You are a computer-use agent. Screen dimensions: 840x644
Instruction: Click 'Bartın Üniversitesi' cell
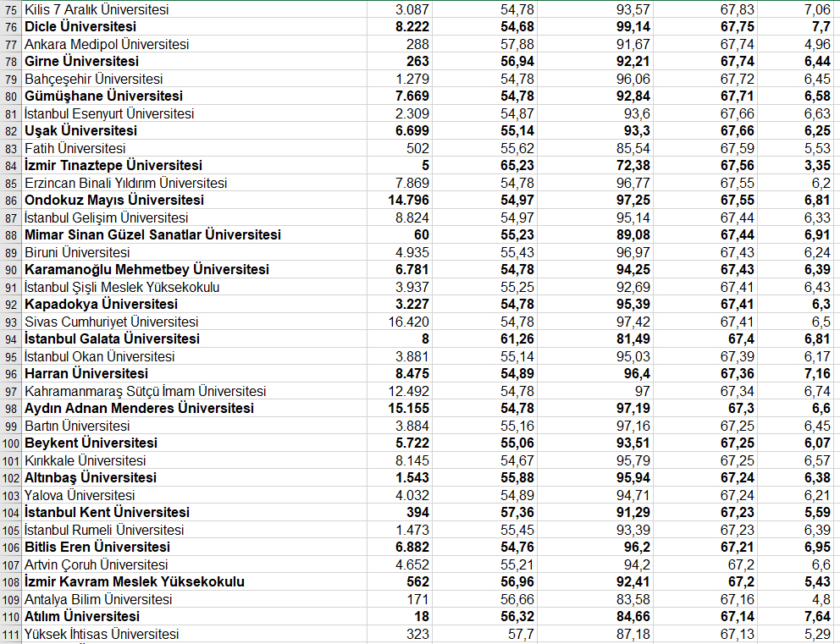coord(194,426)
